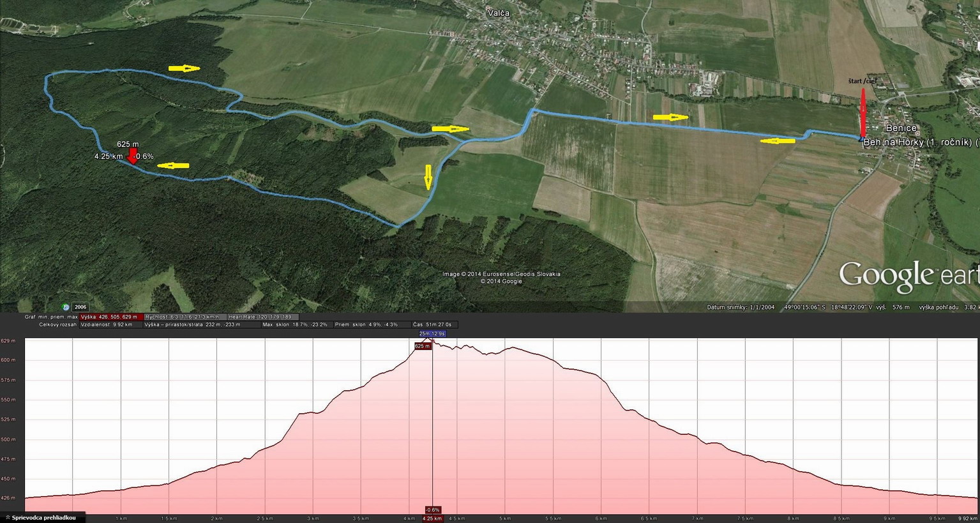Click the red down arrow on route

132,156
